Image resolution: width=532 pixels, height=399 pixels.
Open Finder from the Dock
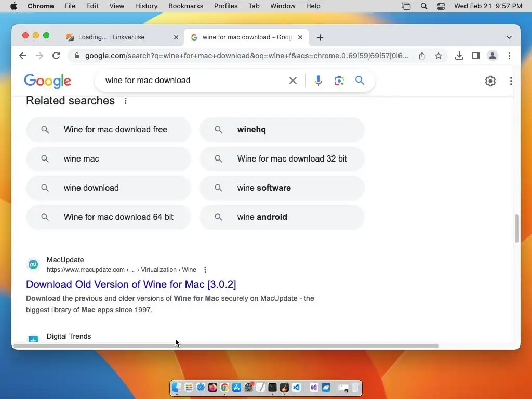point(177,388)
